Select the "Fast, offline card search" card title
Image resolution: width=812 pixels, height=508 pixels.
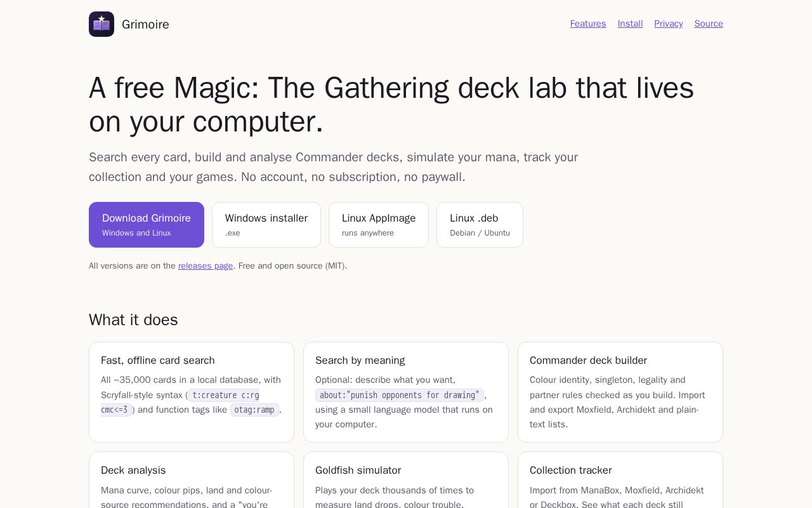158,360
